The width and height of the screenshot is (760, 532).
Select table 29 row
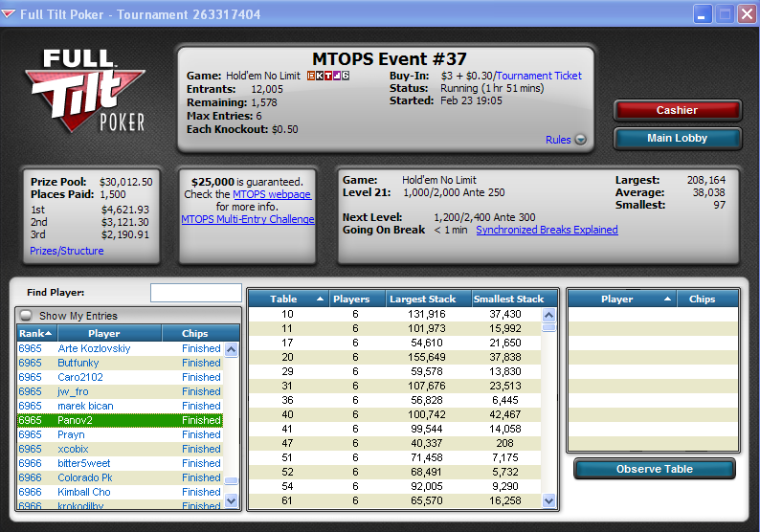click(395, 371)
